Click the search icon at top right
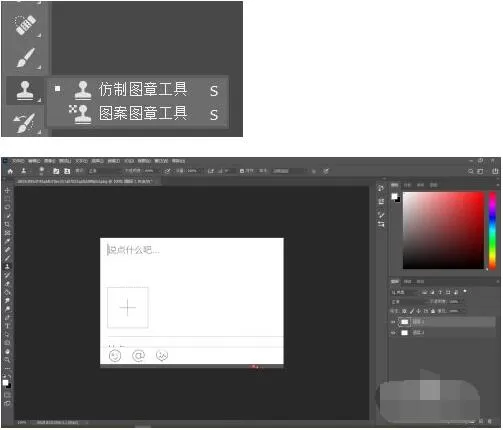 click(470, 171)
